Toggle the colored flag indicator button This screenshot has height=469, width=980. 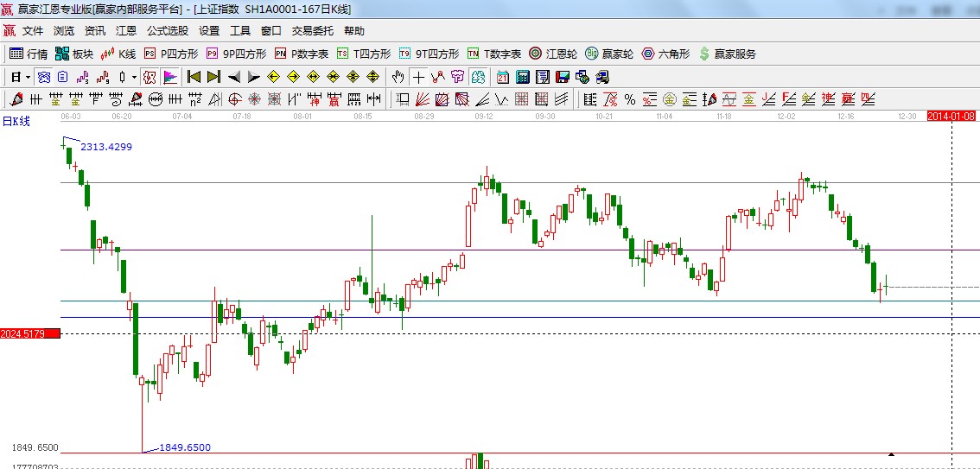pos(170,77)
